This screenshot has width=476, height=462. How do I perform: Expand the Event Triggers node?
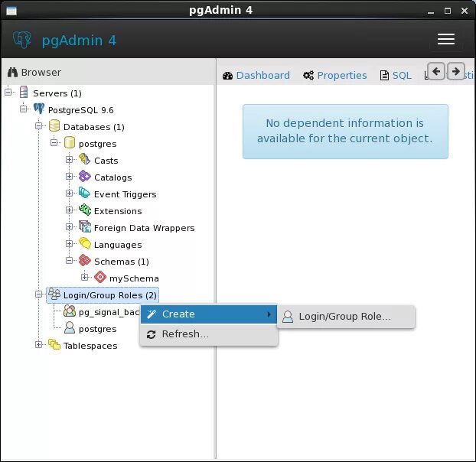pyautogui.click(x=69, y=193)
